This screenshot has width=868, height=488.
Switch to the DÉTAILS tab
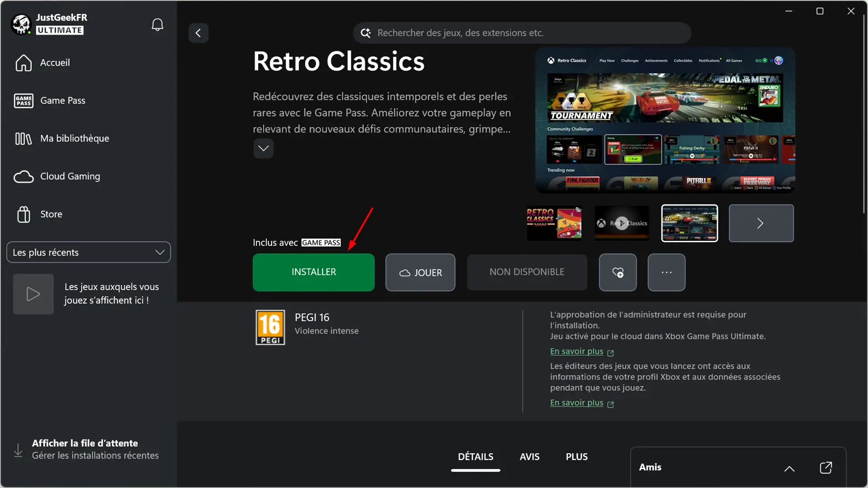pos(476,457)
